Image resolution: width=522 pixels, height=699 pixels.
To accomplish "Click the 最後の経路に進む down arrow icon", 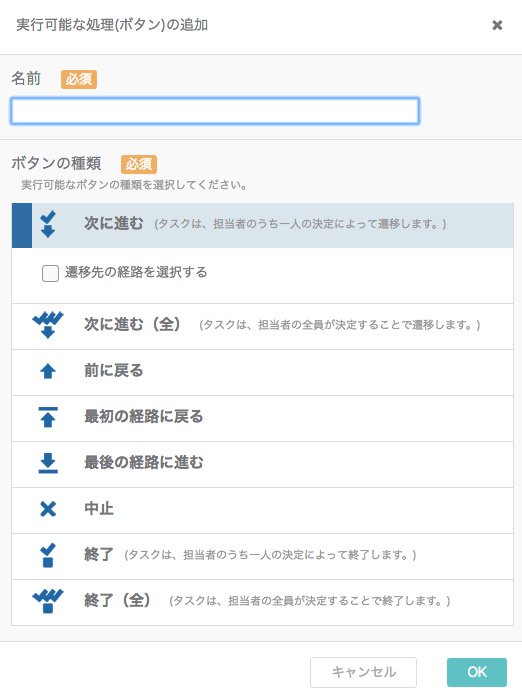I will [48, 463].
